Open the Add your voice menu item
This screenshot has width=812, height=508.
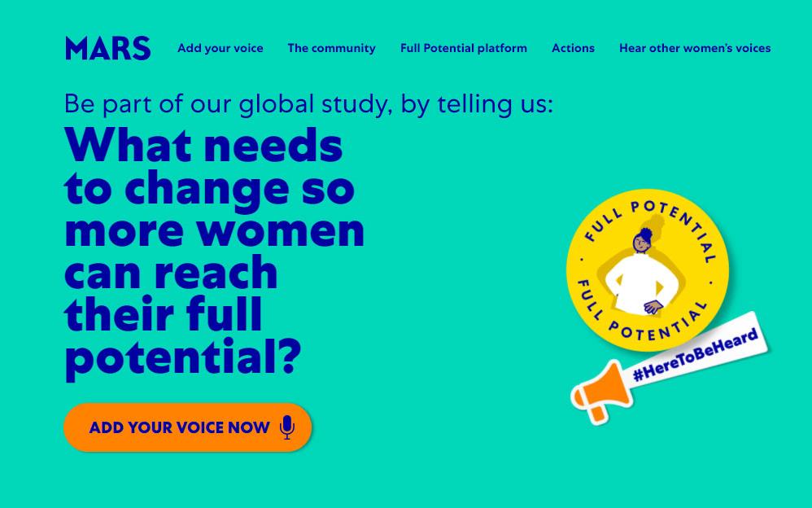coord(220,48)
